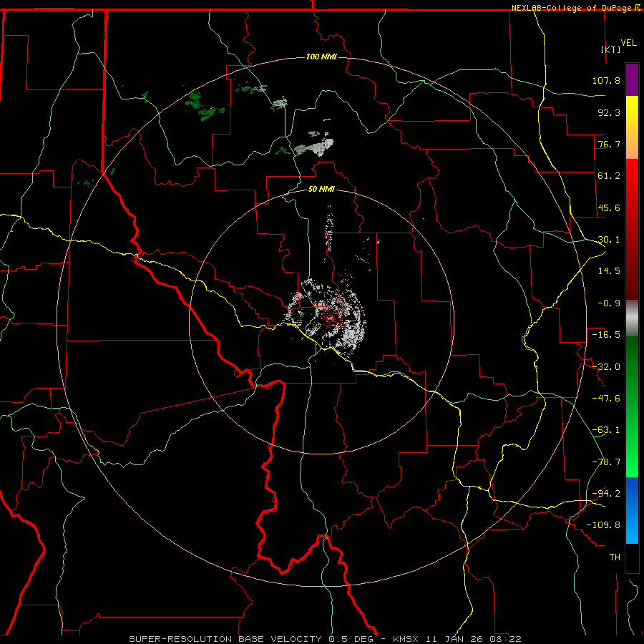Click the green color bar segment
The width and height of the screenshot is (644, 644).
click(632, 406)
